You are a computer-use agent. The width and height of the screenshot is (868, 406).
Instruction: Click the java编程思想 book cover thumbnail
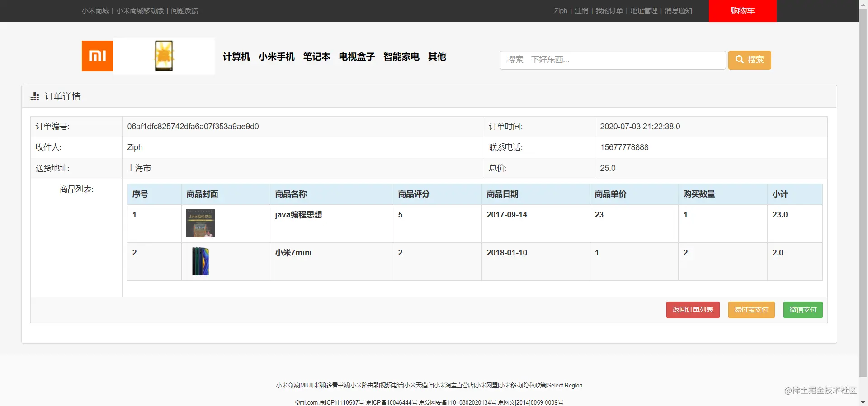[200, 223]
